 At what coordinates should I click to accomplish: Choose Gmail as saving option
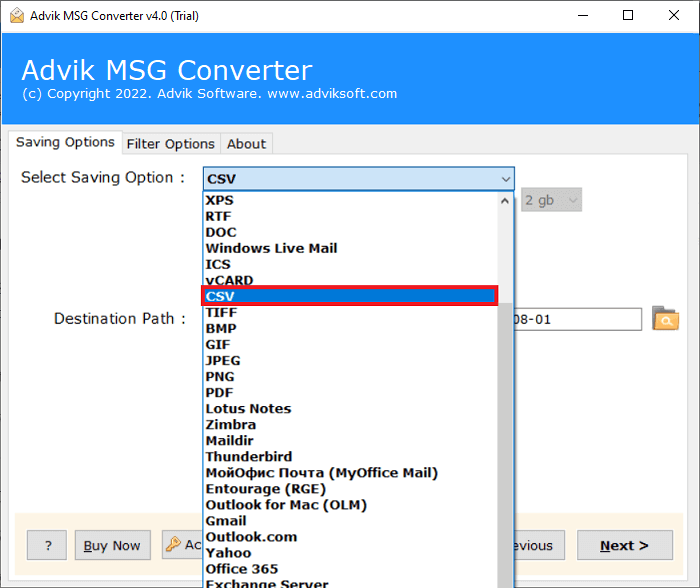click(x=351, y=521)
